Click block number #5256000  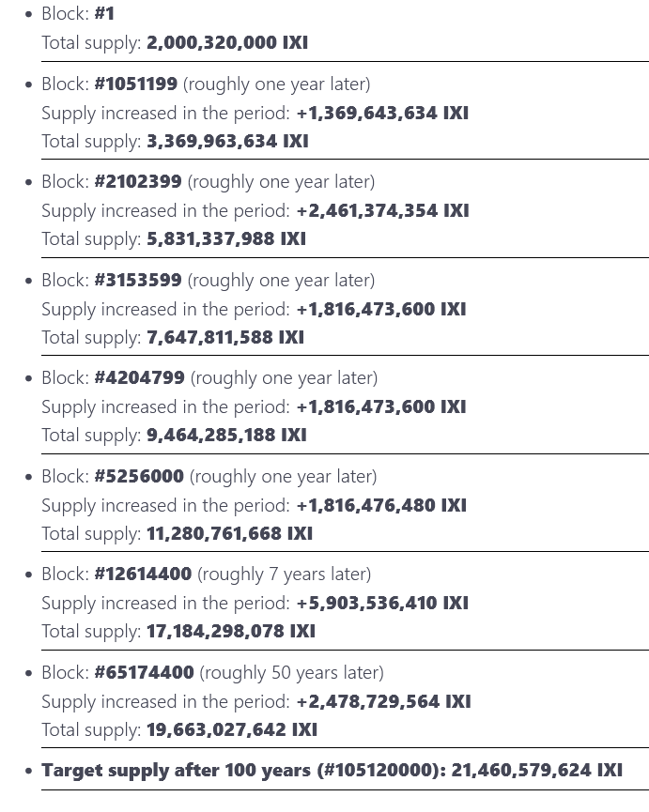pos(139,477)
